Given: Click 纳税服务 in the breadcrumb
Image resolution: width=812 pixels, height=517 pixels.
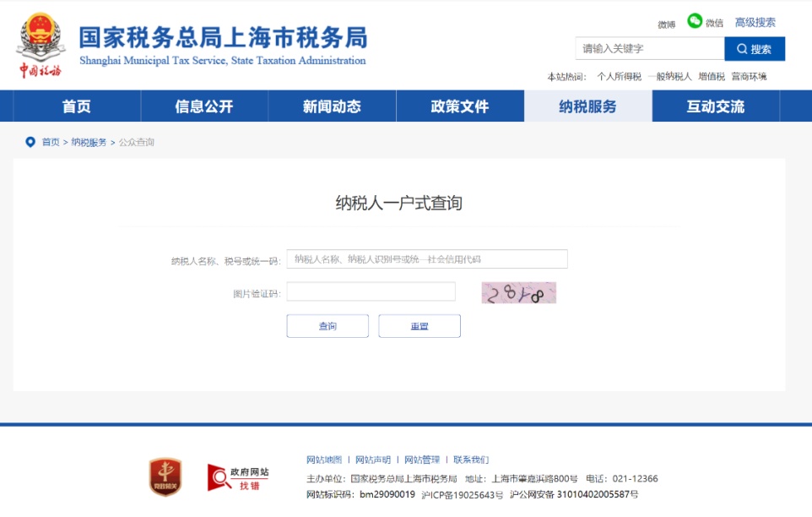Looking at the screenshot, I should tap(89, 142).
